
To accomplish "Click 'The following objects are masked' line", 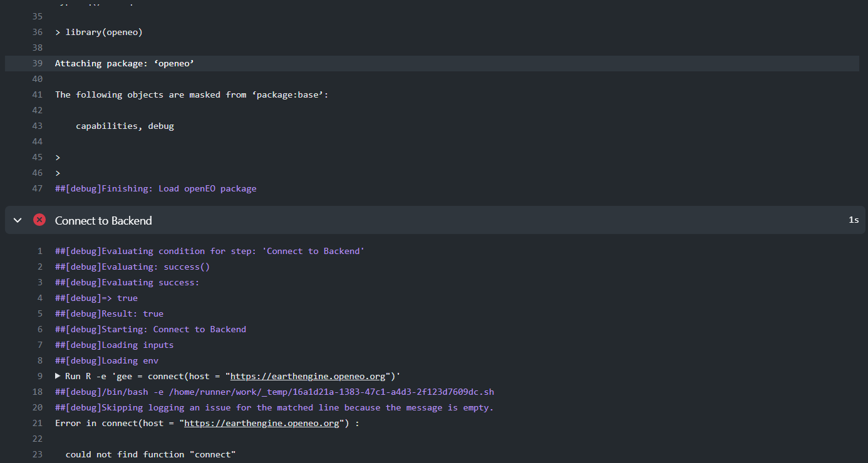I will coord(192,94).
